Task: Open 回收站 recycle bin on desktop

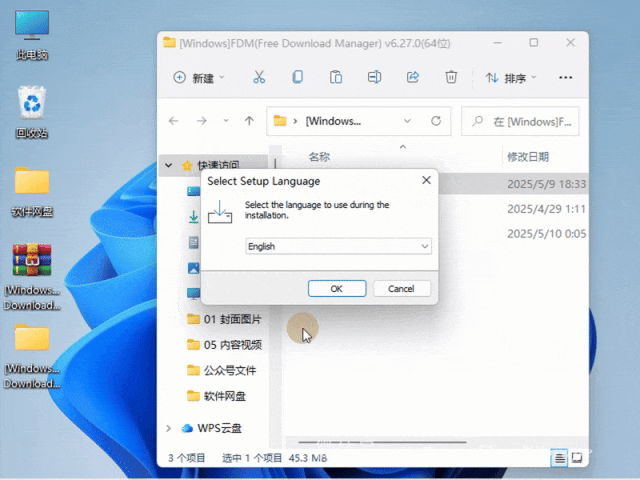Action: point(32,112)
